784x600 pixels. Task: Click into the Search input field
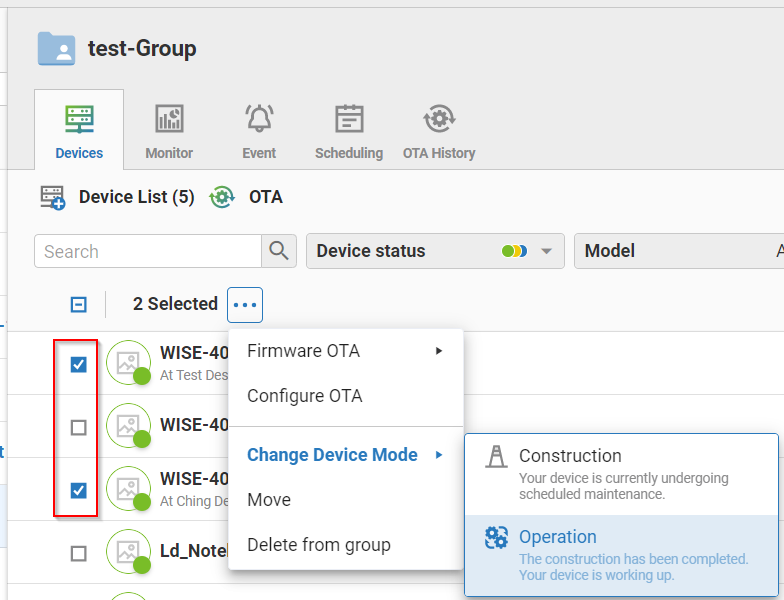pyautogui.click(x=148, y=251)
